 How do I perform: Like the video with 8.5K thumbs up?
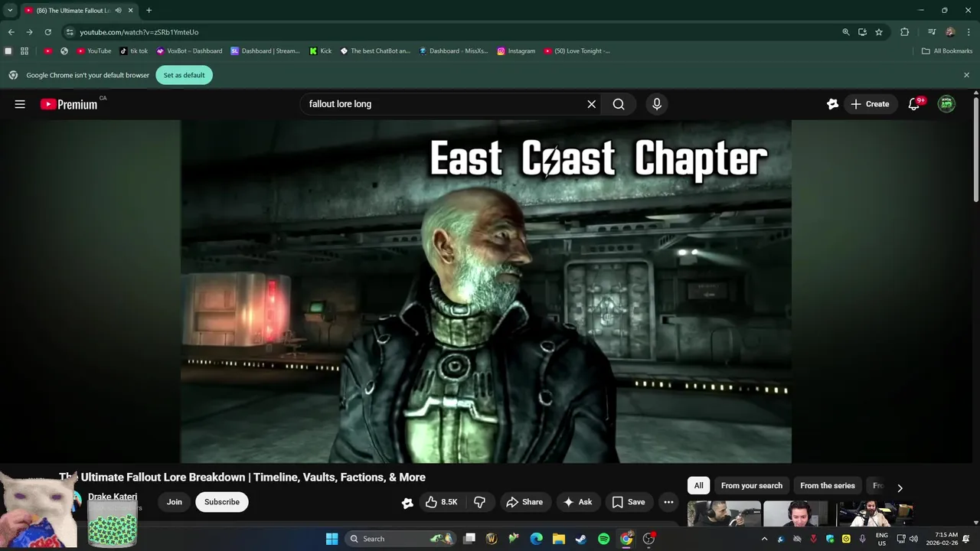442,502
